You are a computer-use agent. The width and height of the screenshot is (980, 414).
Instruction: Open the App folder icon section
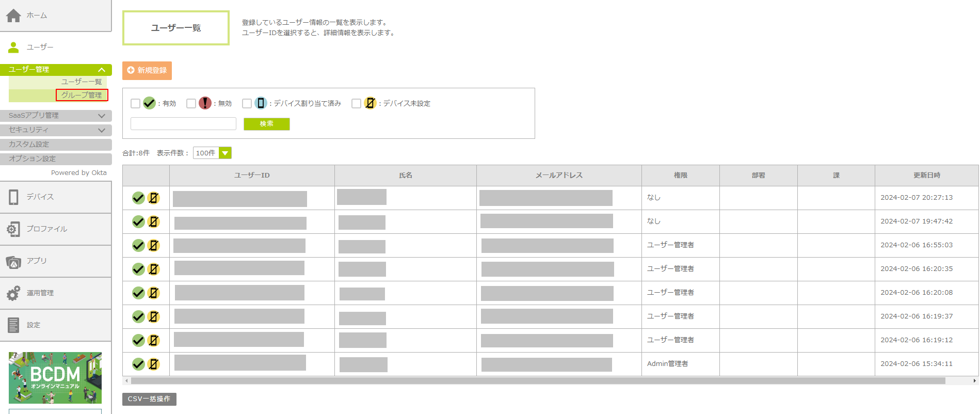pyautogui.click(x=13, y=262)
